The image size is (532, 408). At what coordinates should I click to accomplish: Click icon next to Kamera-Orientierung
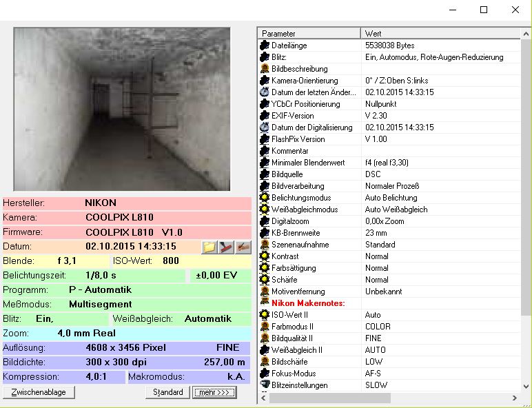pos(265,81)
